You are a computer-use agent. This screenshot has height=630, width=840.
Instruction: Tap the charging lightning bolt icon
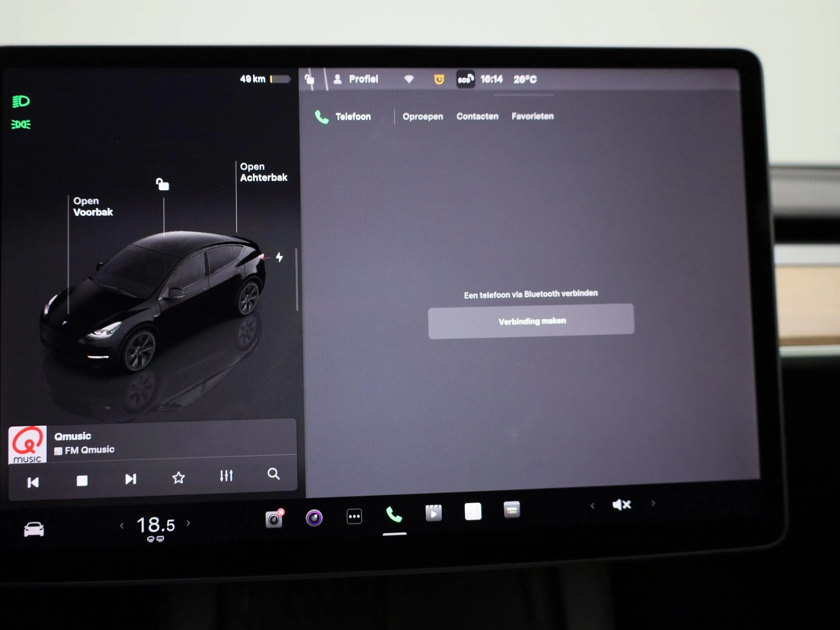[279, 257]
